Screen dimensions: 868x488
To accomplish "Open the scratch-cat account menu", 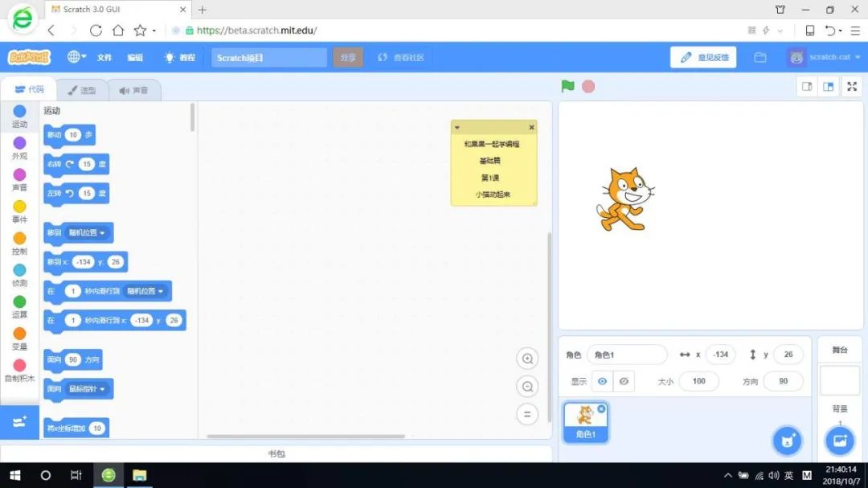I will click(825, 57).
